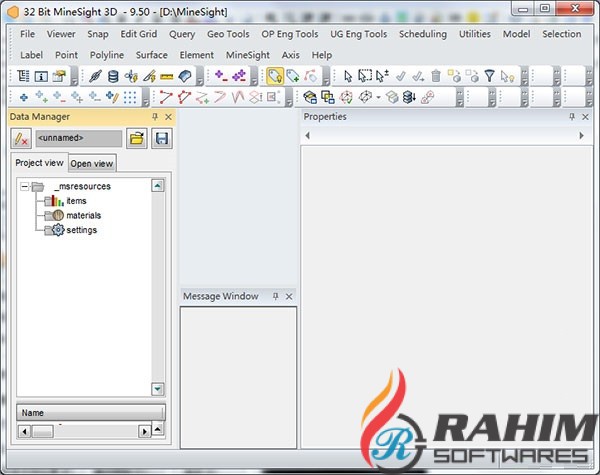Click the open folder button in Data Manager

(x=137, y=138)
